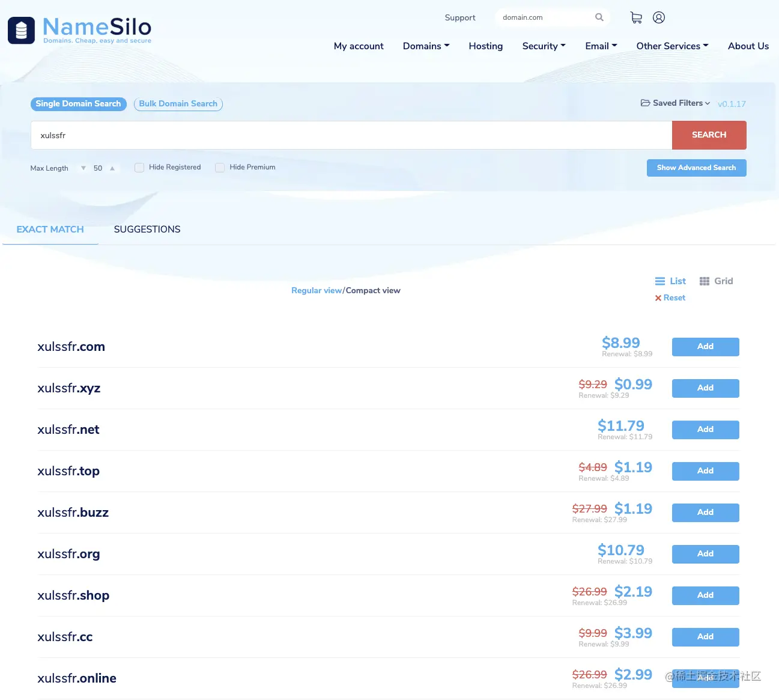Add xulssfr.xyz to cart
This screenshot has height=700, width=779.
tap(706, 388)
